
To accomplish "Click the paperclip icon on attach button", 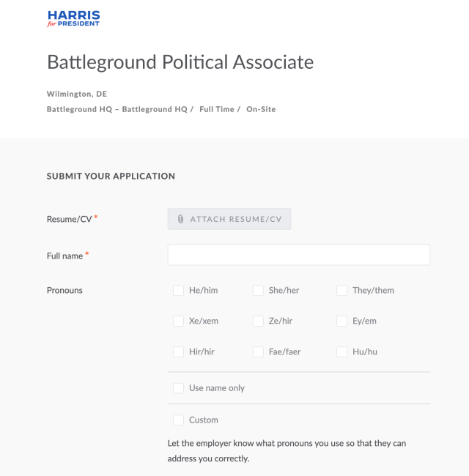I will [180, 219].
